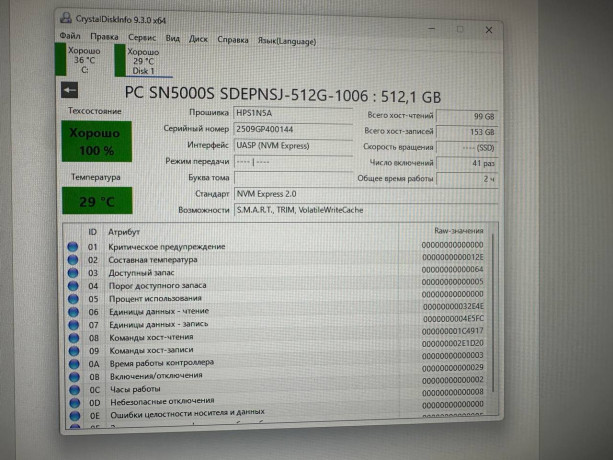Click the Возможности field with S.M.A.R.T., TRIM
Screen dimensions: 613x460
tap(366, 210)
